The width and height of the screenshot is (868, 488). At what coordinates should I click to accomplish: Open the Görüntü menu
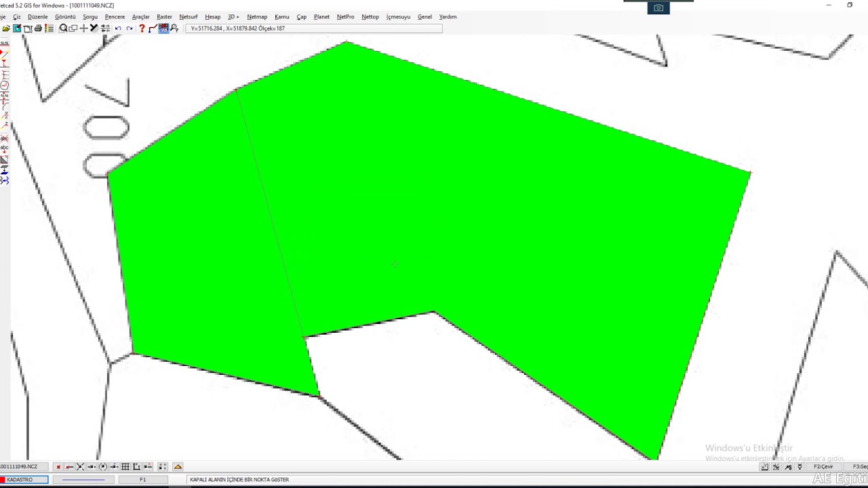[65, 17]
